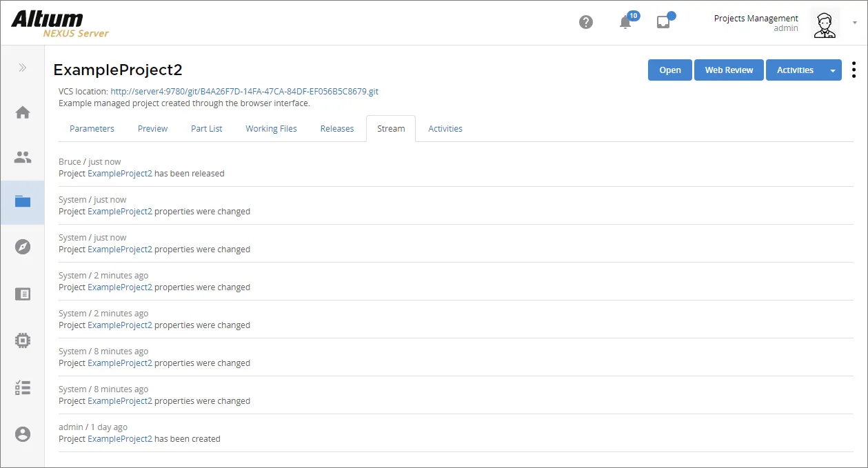Screen dimensions: 868x468
Task: Open the team members people icon
Action: tap(23, 157)
